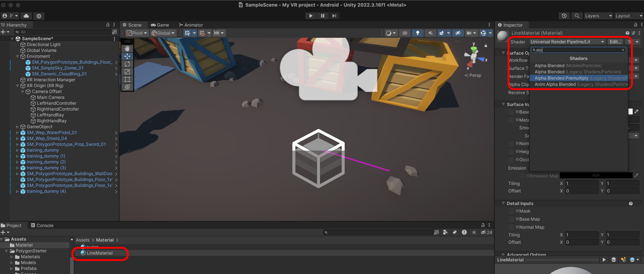This screenshot has height=274, width=644.
Task: Click the shader Edit... button
Action: pos(615,42)
